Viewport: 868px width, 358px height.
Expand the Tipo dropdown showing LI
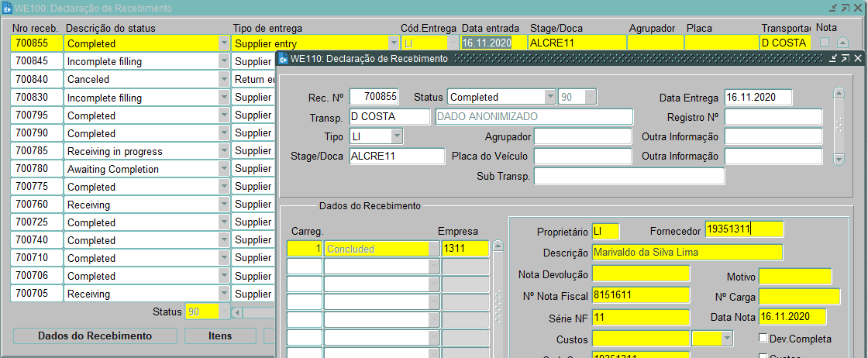[396, 136]
